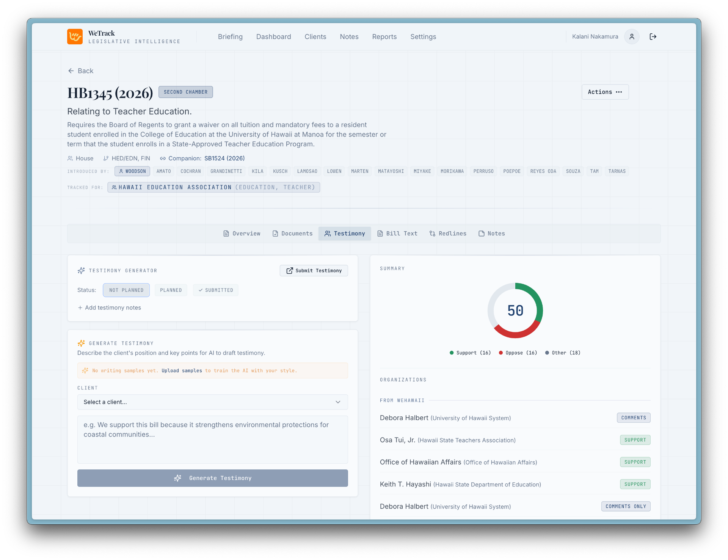This screenshot has height=560, width=728.
Task: Click the back arrow above HB1345
Action: [71, 71]
